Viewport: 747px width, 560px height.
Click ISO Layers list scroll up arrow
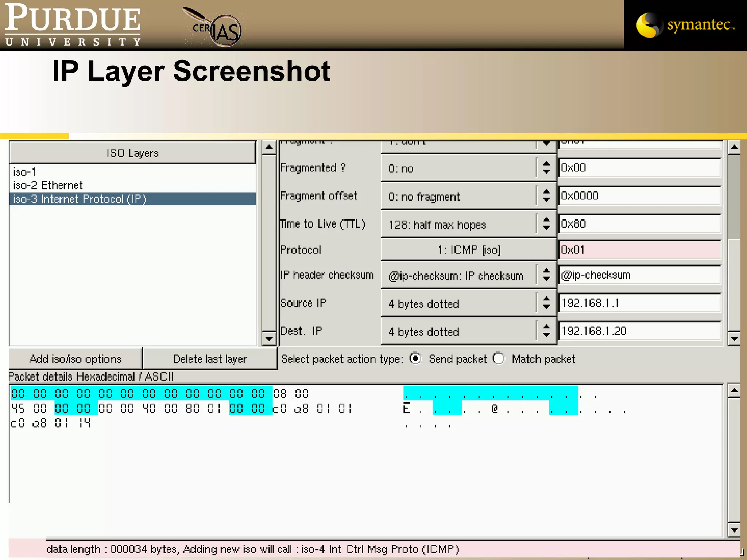pos(269,147)
